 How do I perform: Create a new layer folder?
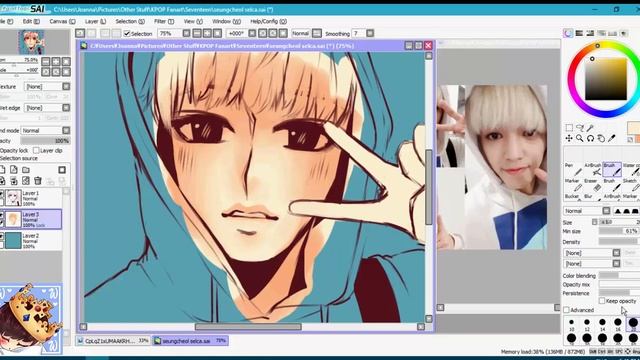(26, 169)
